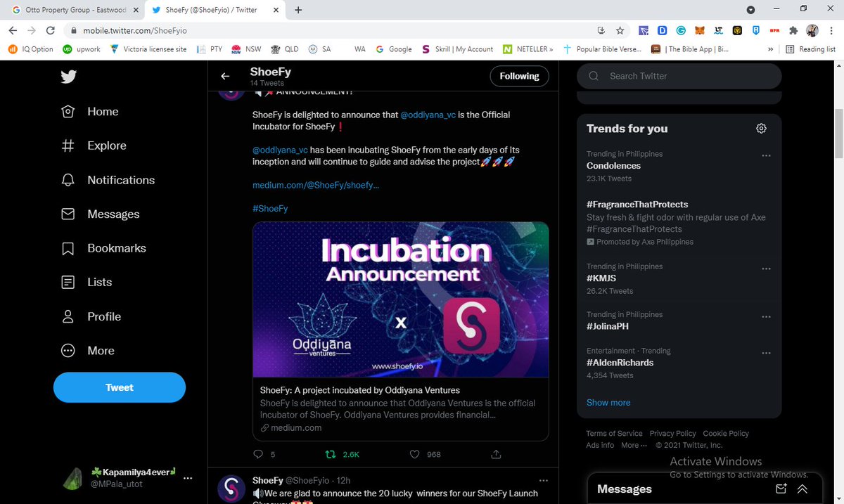The image size is (844, 504).
Task: Open options for #JolinaPH trend
Action: pos(766,316)
